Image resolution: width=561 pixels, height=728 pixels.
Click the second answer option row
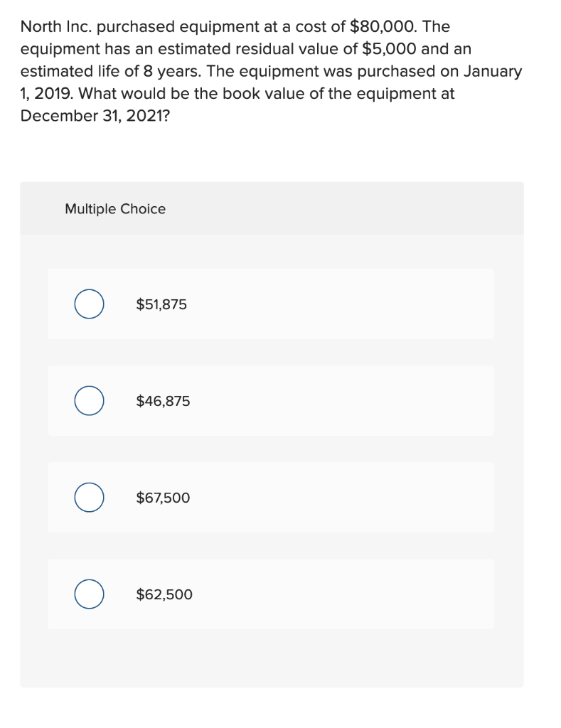tap(270, 400)
